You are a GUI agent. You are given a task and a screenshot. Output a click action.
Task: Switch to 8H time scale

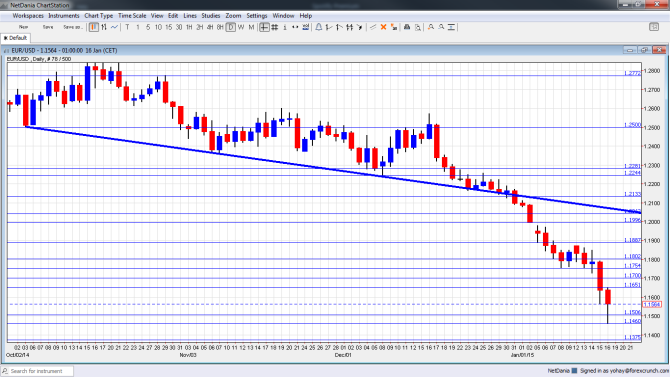tap(220, 27)
